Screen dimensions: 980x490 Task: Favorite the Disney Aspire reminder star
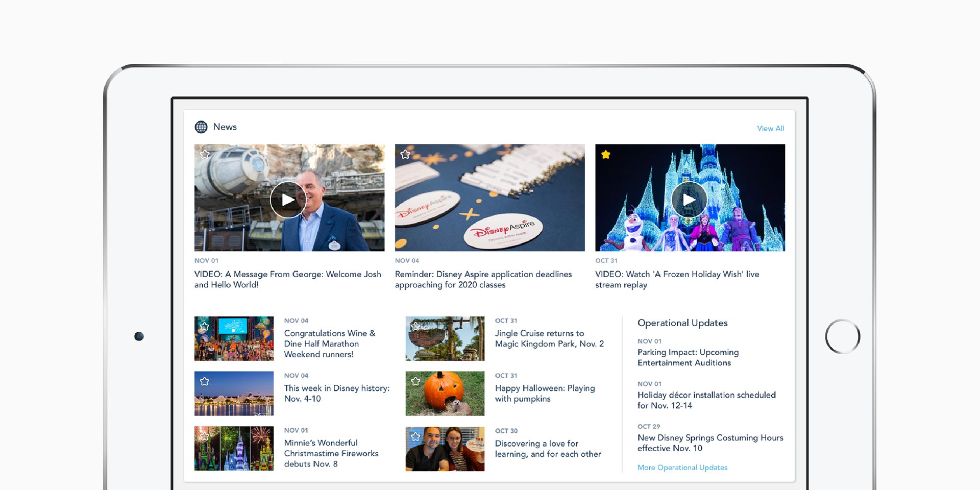(405, 154)
